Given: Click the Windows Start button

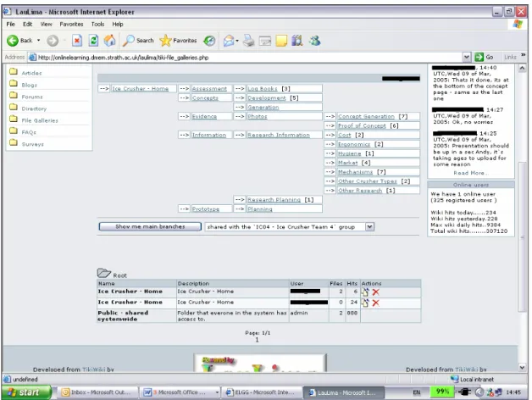Looking at the screenshot, I should [x=26, y=392].
